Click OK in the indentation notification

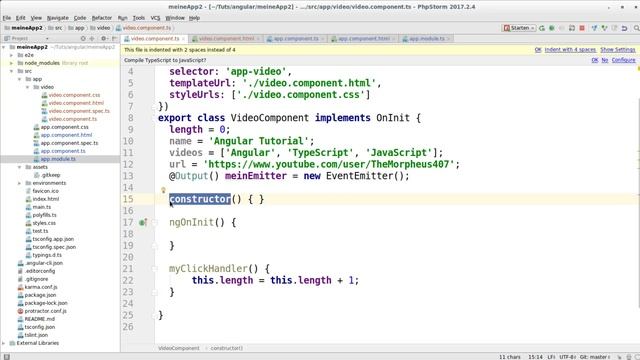(x=538, y=50)
